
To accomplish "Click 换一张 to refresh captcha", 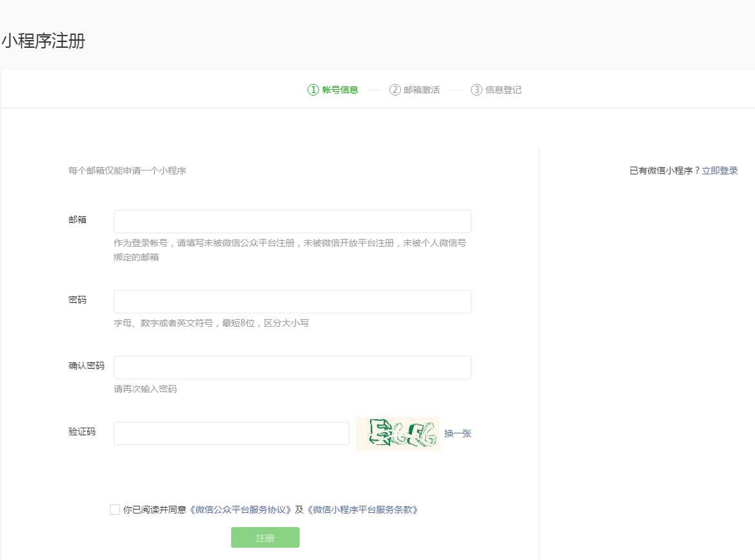I will pyautogui.click(x=457, y=433).
